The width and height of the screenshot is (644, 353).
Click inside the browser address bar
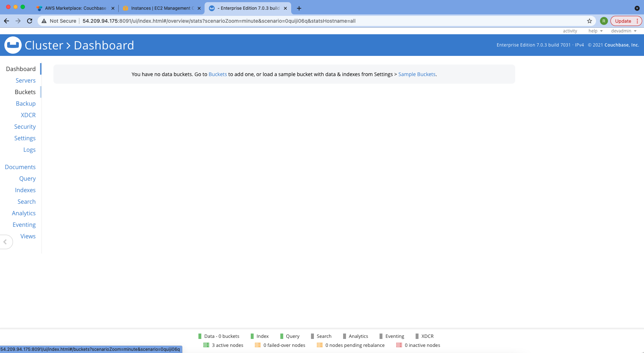coord(289,21)
